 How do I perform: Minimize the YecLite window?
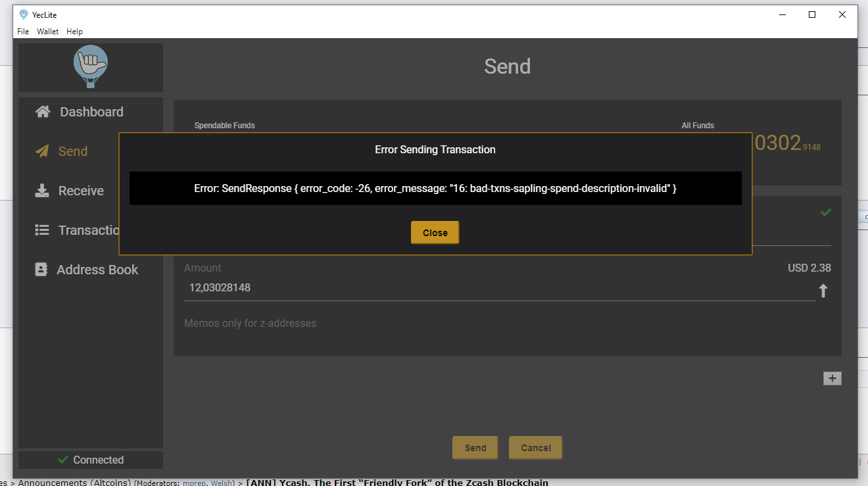coord(783,14)
